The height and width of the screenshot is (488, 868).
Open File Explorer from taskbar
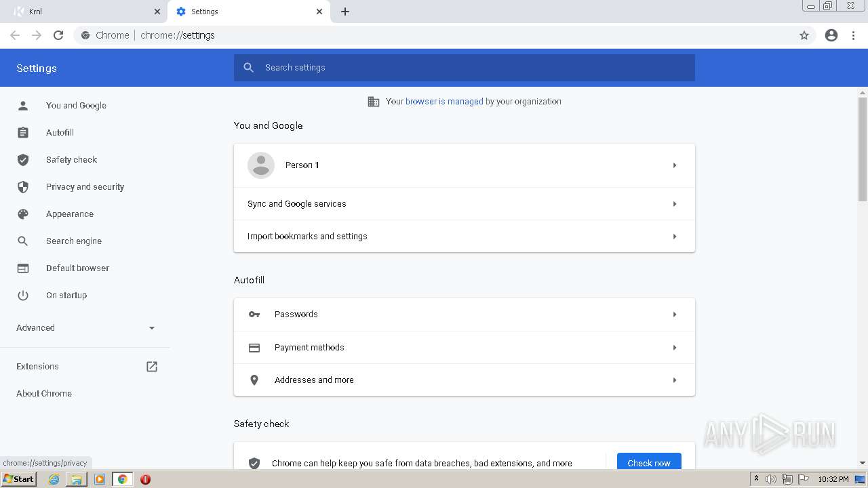click(x=77, y=479)
